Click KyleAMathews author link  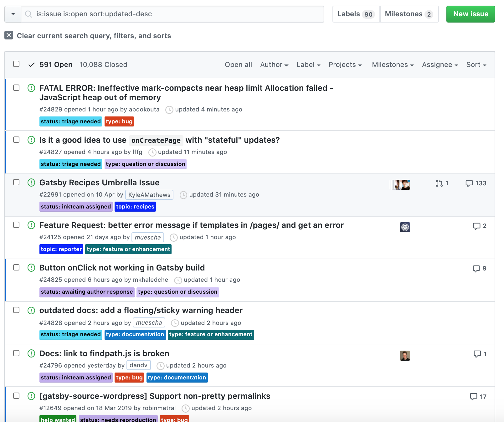(x=149, y=195)
